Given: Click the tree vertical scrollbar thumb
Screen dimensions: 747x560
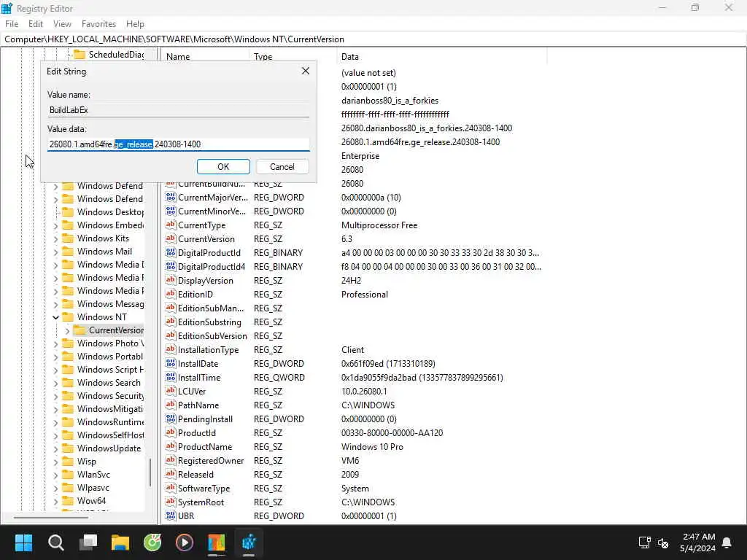Looking at the screenshot, I should coord(150,472).
